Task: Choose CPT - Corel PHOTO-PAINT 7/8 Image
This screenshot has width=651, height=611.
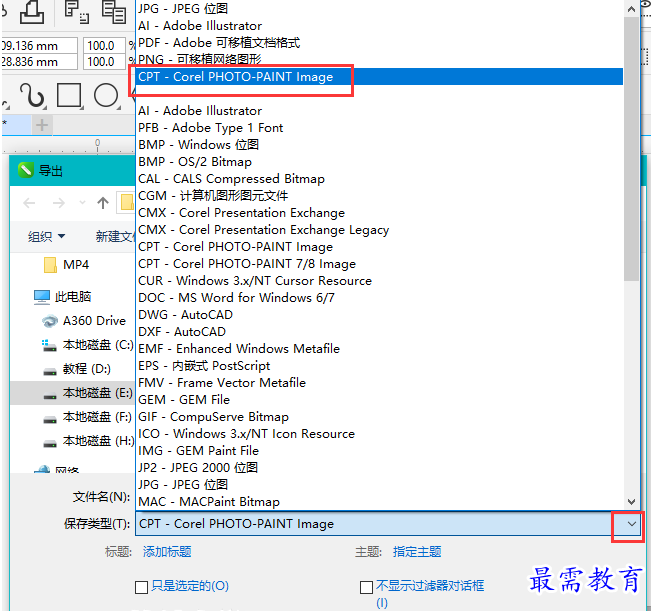Action: [x=379, y=264]
